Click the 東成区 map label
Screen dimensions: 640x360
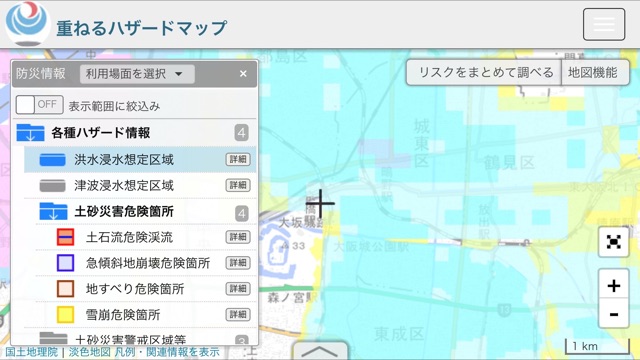pos(399,334)
